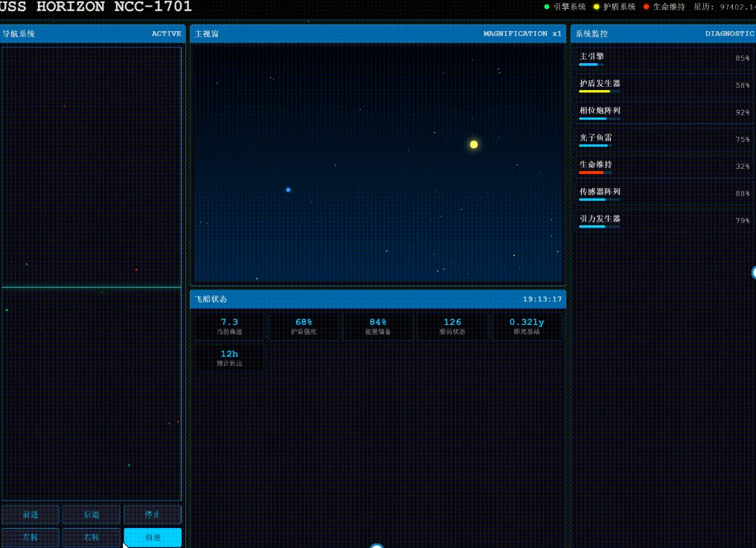Click the ACTIVE status label in navigation header
This screenshot has width=756, height=548.
click(x=167, y=33)
